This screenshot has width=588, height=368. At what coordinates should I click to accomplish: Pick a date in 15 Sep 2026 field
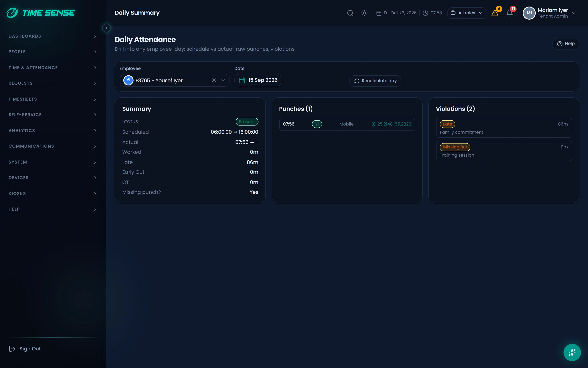[258, 80]
